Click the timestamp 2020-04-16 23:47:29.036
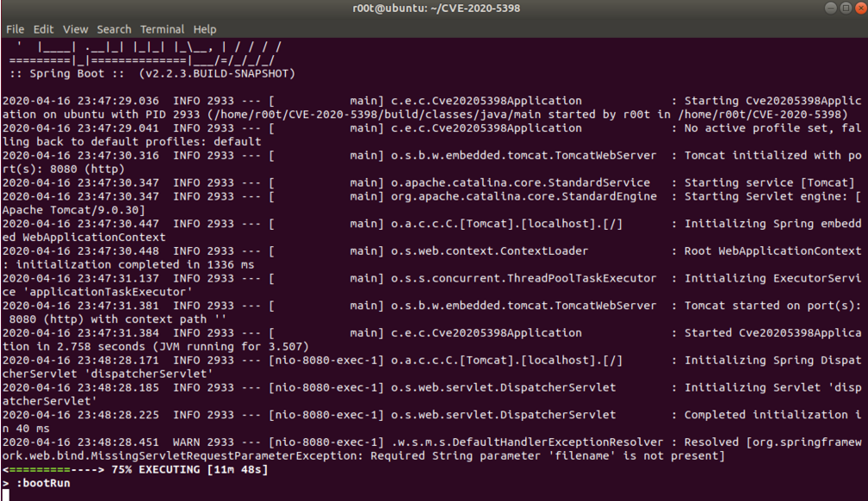This screenshot has height=501, width=868. 80,101
